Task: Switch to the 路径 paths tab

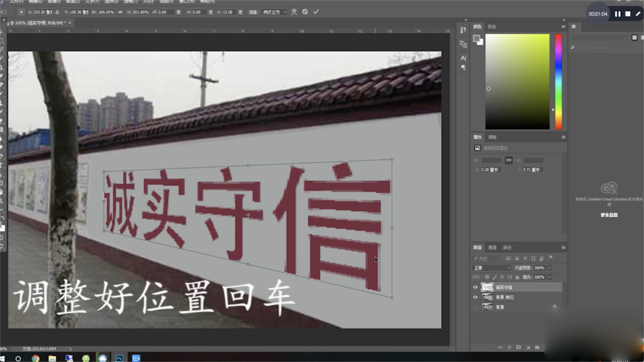Action: click(x=507, y=247)
